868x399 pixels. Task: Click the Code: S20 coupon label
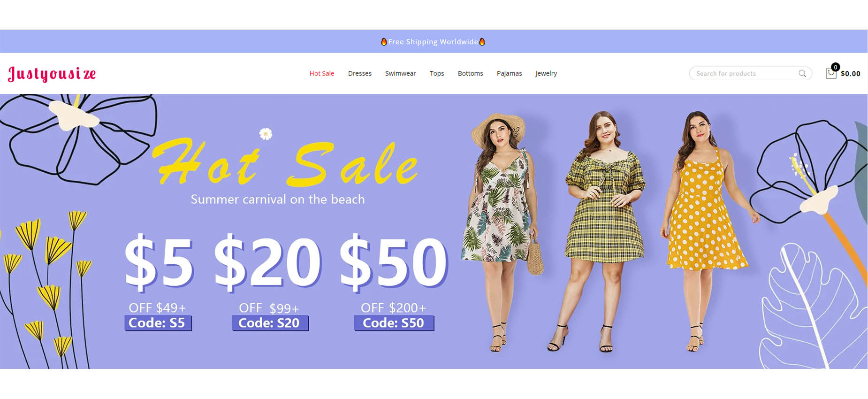[270, 323]
